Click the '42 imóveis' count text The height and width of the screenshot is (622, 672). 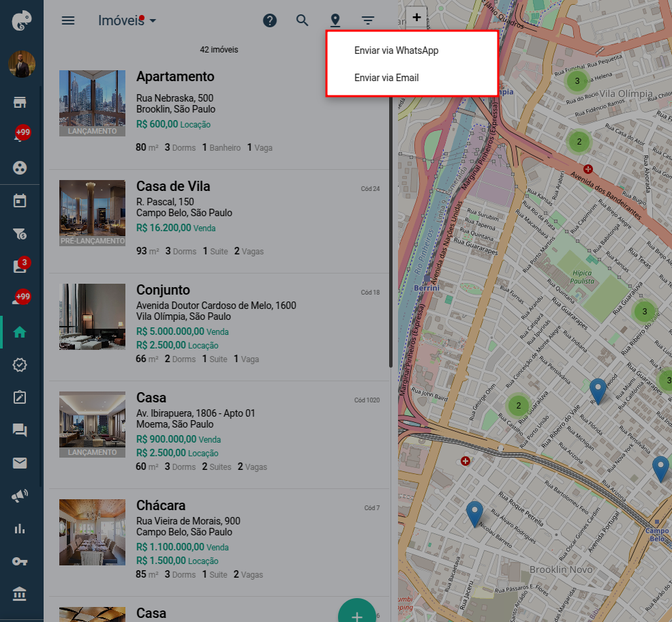pos(219,50)
